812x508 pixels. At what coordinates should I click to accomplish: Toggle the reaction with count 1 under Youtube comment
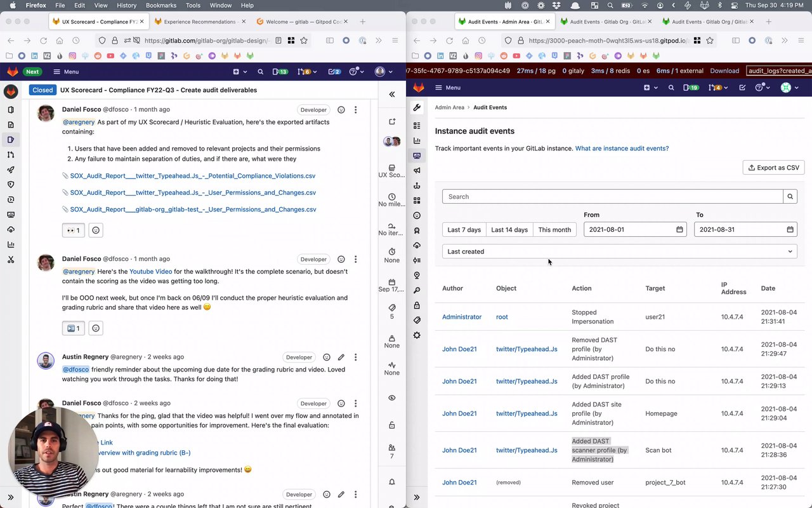(73, 328)
